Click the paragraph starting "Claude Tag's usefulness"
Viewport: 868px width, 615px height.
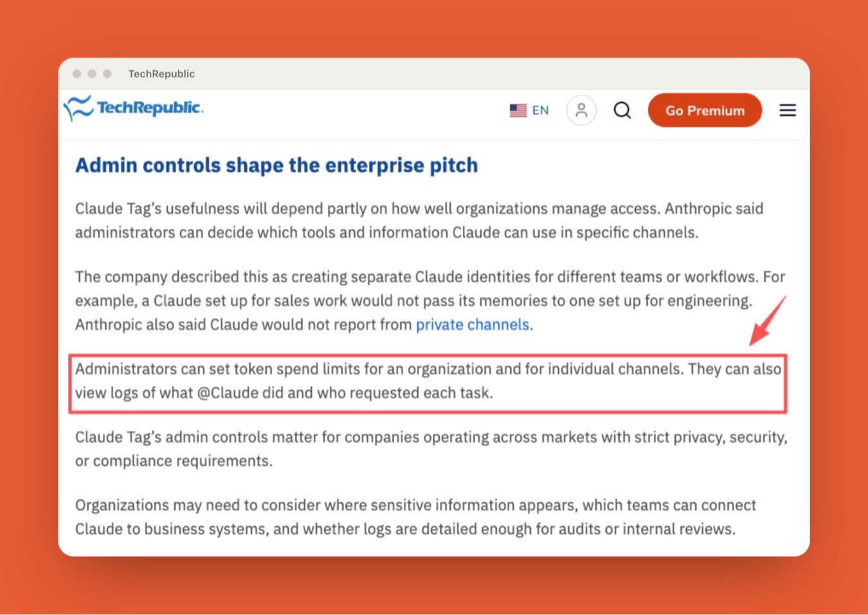419,221
